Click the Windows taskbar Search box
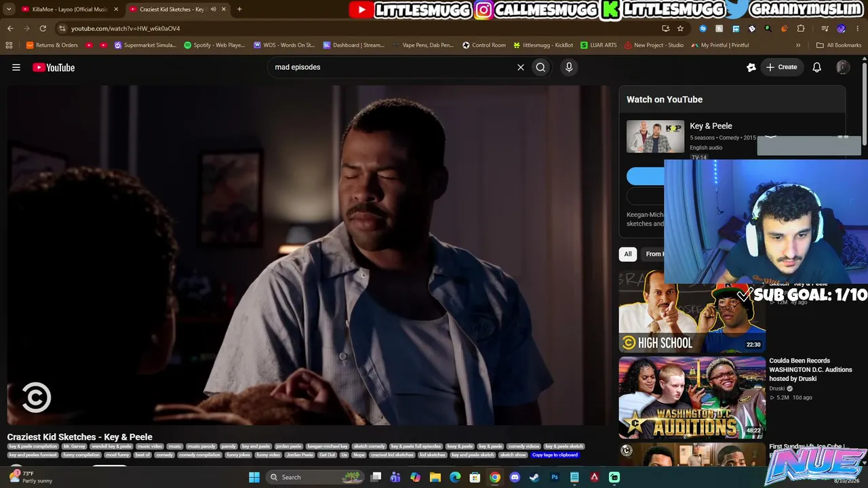The image size is (868, 488). pyautogui.click(x=315, y=477)
